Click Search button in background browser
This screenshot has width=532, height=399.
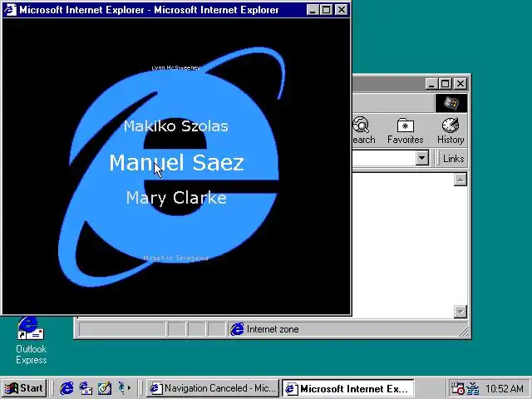pos(364,131)
